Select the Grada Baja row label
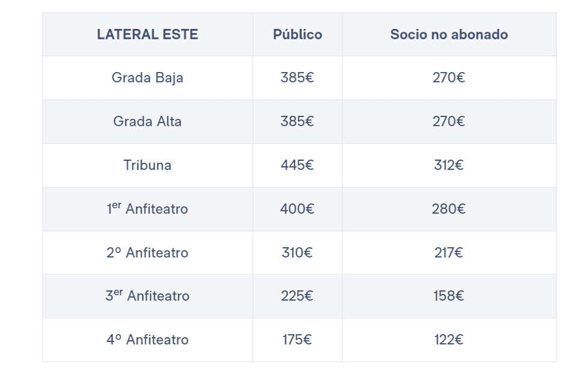588x378 pixels. coord(147,78)
